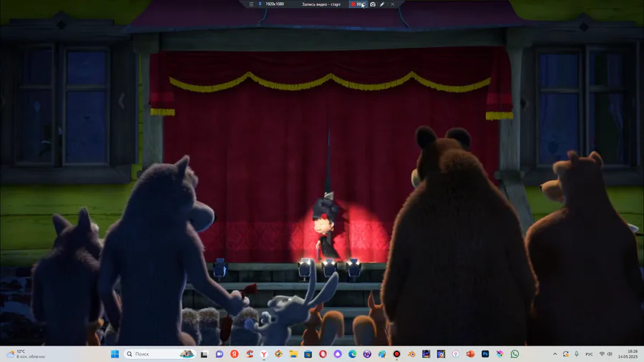644x362 pixels.
Task: Click the sync status tray icon
Action: (x=565, y=354)
